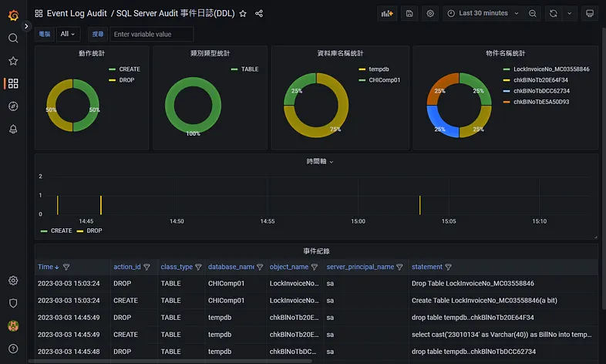Mark the dashboard as favorite with the star
The image size is (606, 364).
(243, 14)
